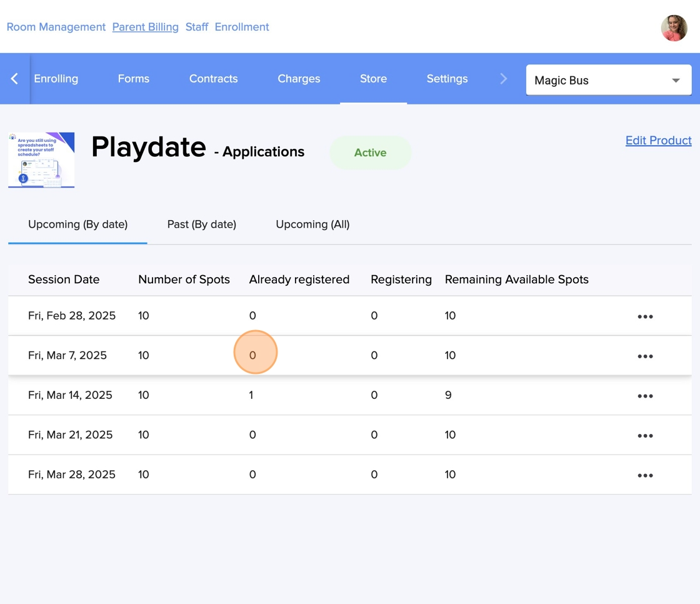Select the Fri, Mar 28, 2025 session date

71,475
